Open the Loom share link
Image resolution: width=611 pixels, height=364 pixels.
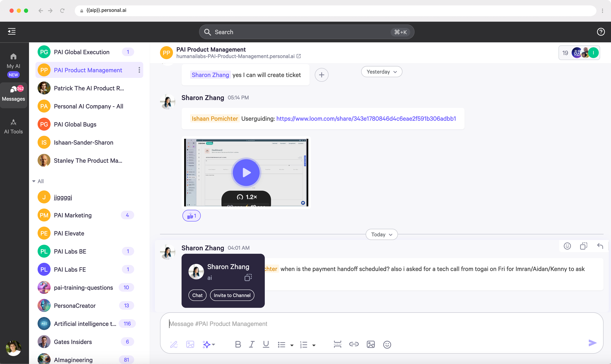click(x=366, y=119)
